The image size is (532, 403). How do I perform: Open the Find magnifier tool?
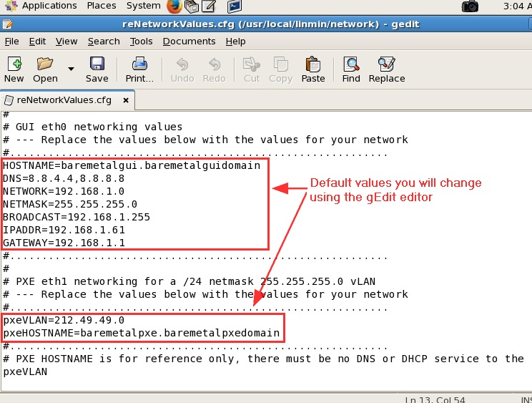[x=351, y=69]
